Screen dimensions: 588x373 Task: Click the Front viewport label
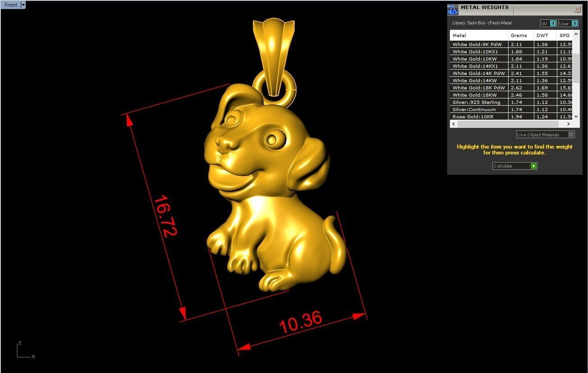point(10,5)
